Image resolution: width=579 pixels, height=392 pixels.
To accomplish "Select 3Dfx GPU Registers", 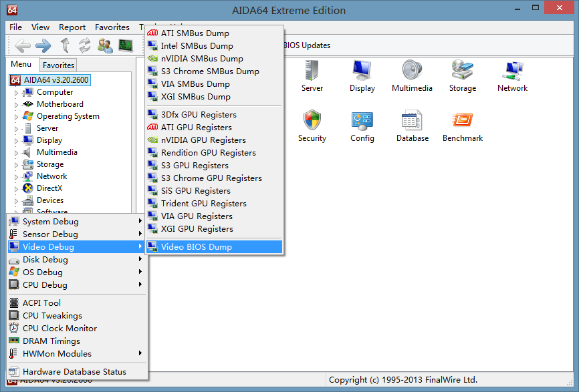I will click(x=214, y=115).
